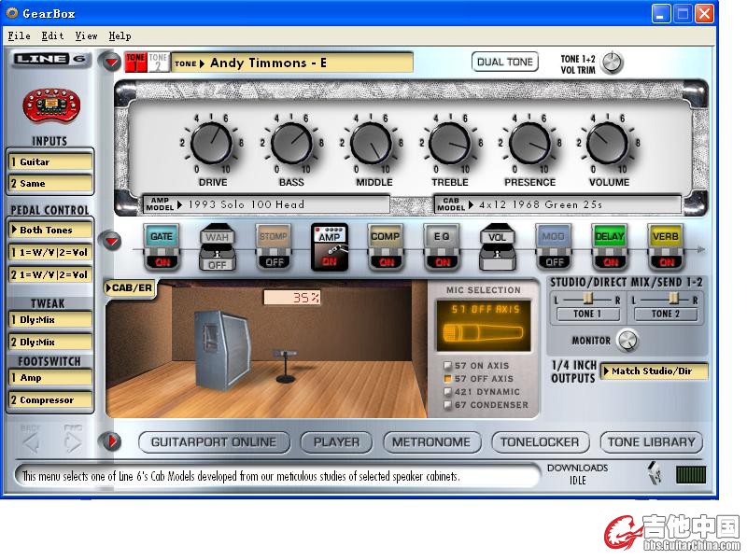Click the red POD device icon

[49, 105]
